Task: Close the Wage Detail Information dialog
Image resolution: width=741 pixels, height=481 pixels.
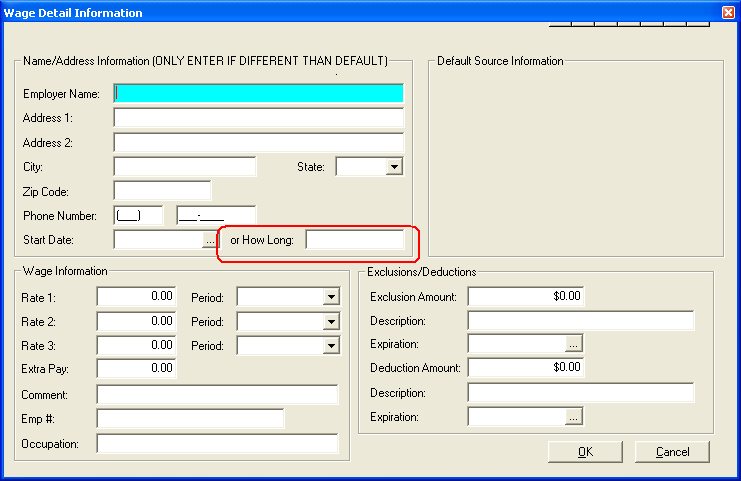Action: [x=728, y=13]
